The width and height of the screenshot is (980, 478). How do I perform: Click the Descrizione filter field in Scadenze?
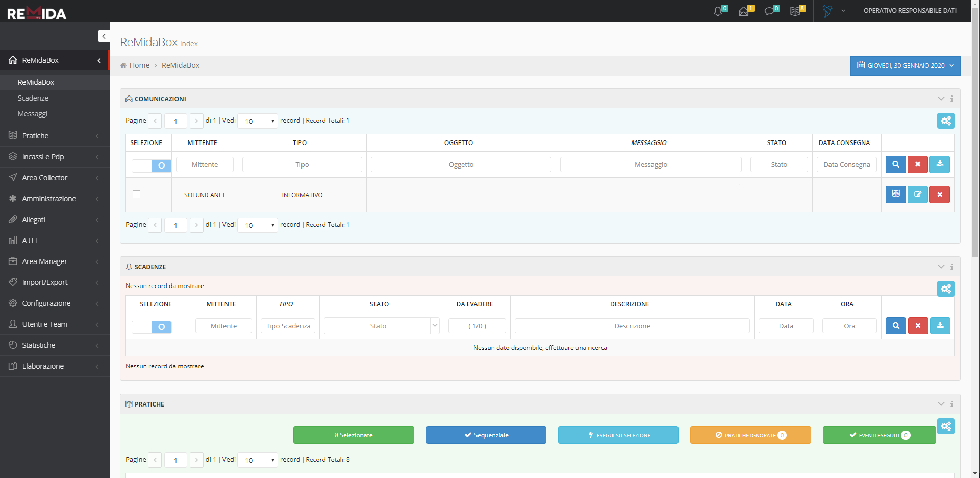click(x=632, y=326)
